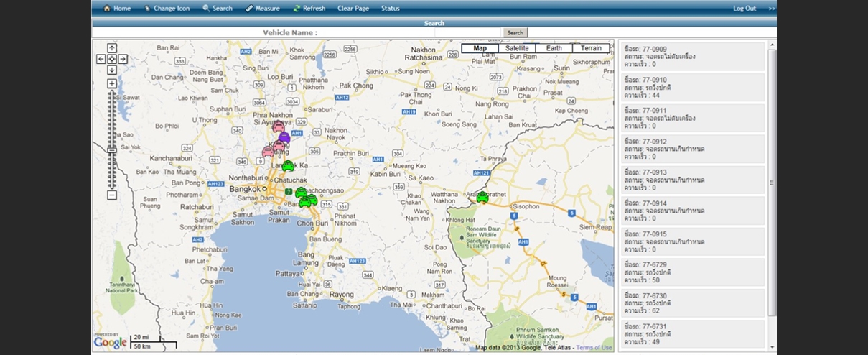This screenshot has height=355, width=868.
Task: Refresh the vehicle map
Action: [x=309, y=9]
